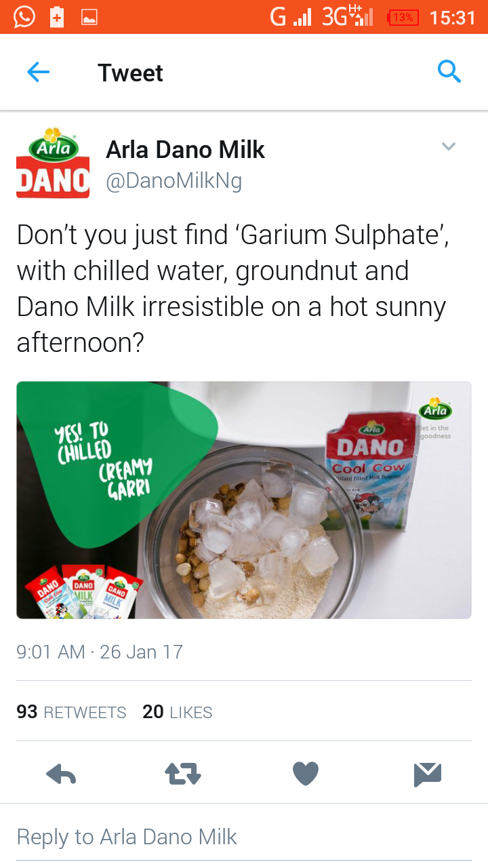Open search with magnifier icon
The image size is (488, 868).
(x=449, y=71)
